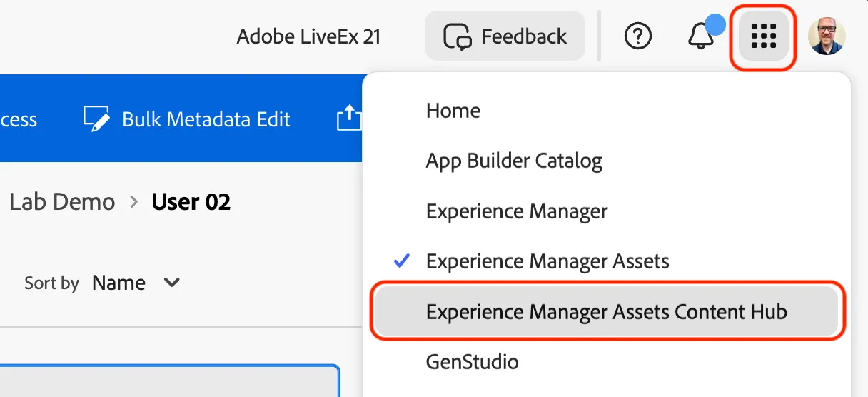
Task: Click the Adobe LiveEx 21 organization name
Action: [309, 36]
